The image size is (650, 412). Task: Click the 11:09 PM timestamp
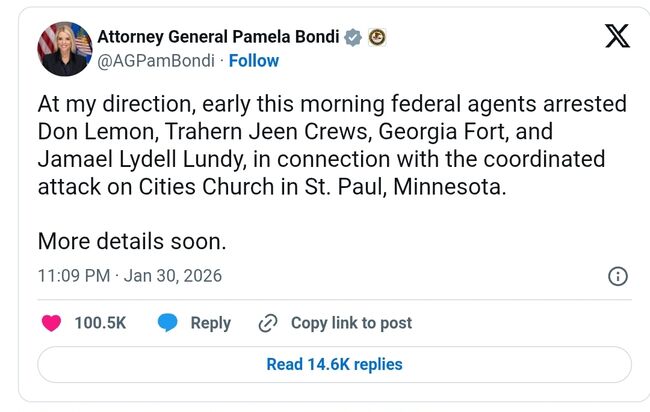pos(73,275)
